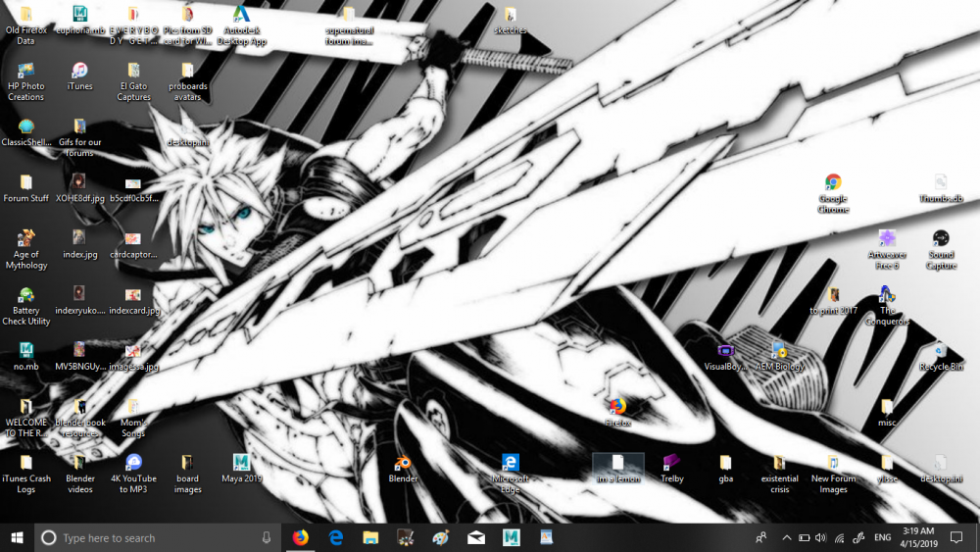
Task: Select the cardcaptor image file
Action: [133, 244]
